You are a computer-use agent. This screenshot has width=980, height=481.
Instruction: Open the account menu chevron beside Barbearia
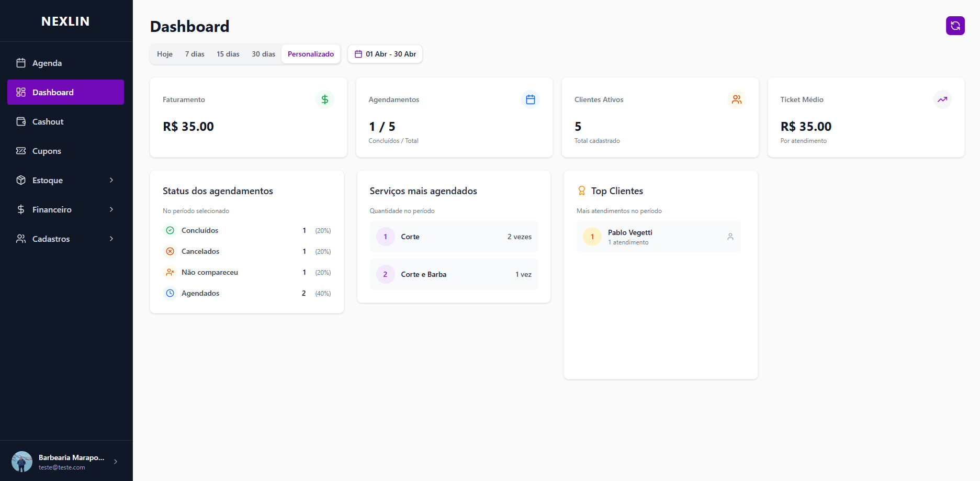pos(116,462)
